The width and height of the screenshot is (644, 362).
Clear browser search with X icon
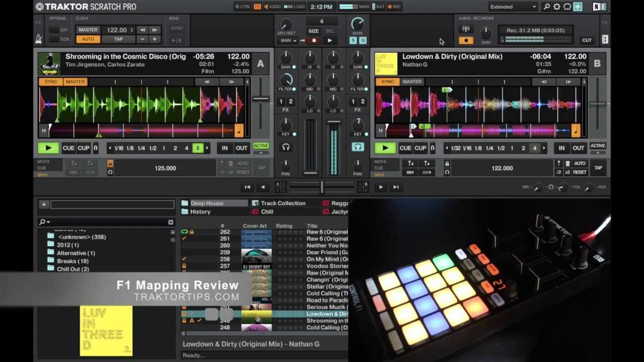[x=171, y=222]
